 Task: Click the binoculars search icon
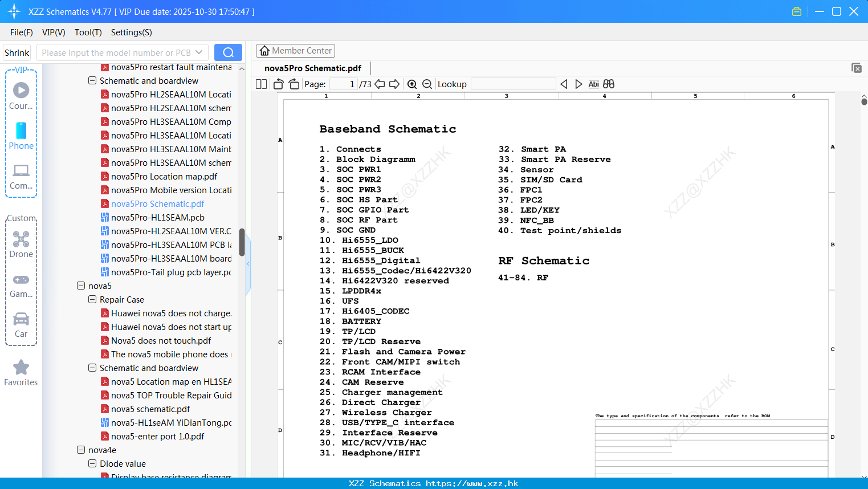pos(609,84)
